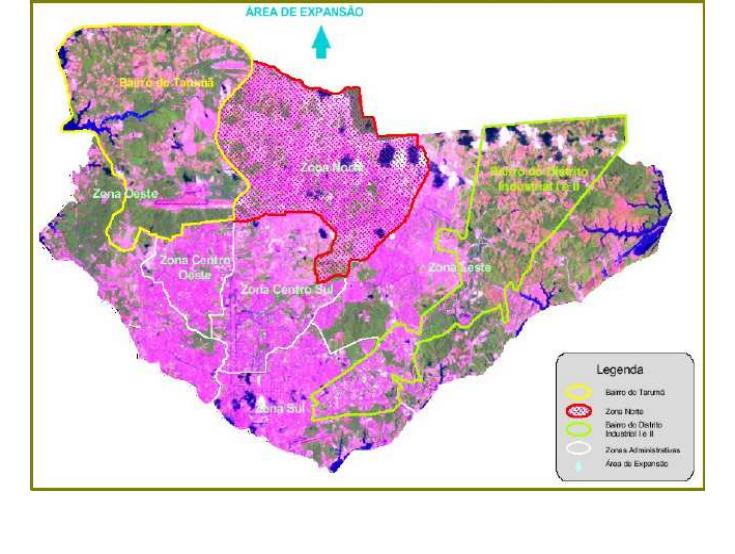735x554 pixels.
Task: Select the 'Zona Centro Sul' map label
Action: coord(286,289)
